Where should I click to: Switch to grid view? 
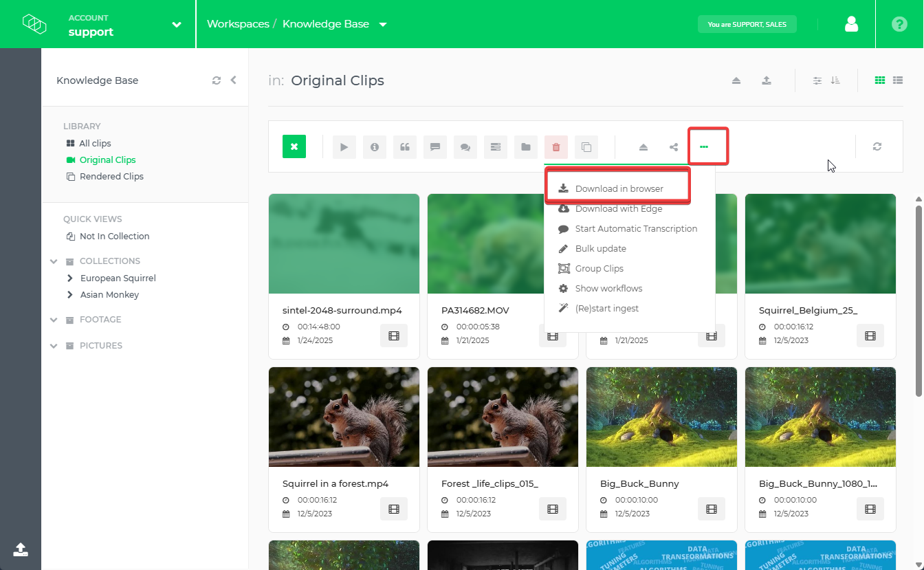click(880, 80)
